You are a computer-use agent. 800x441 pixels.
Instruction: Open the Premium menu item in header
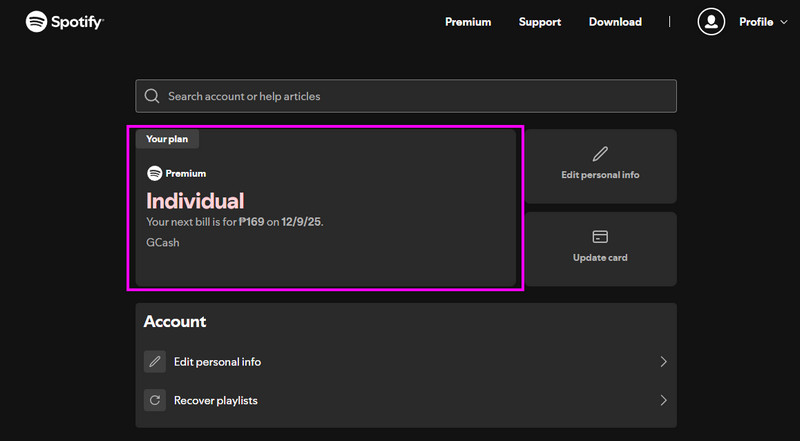pos(468,22)
